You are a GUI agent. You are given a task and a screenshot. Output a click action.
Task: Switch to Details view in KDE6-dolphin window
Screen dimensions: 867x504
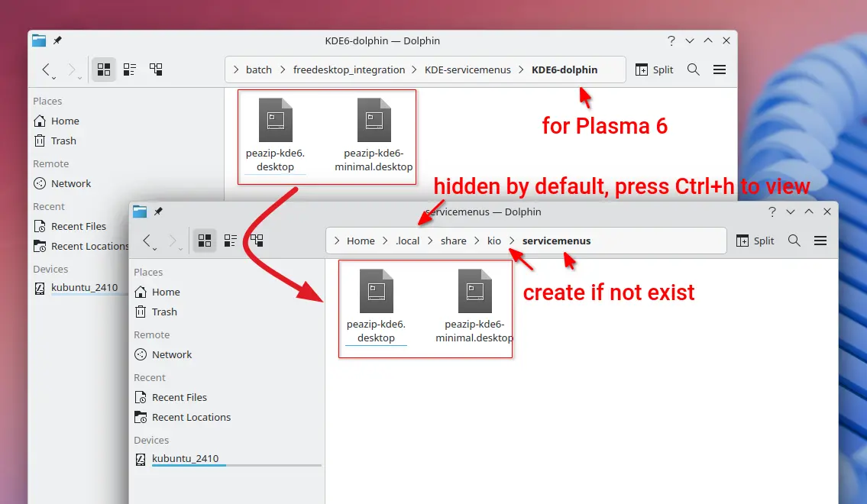[156, 69]
